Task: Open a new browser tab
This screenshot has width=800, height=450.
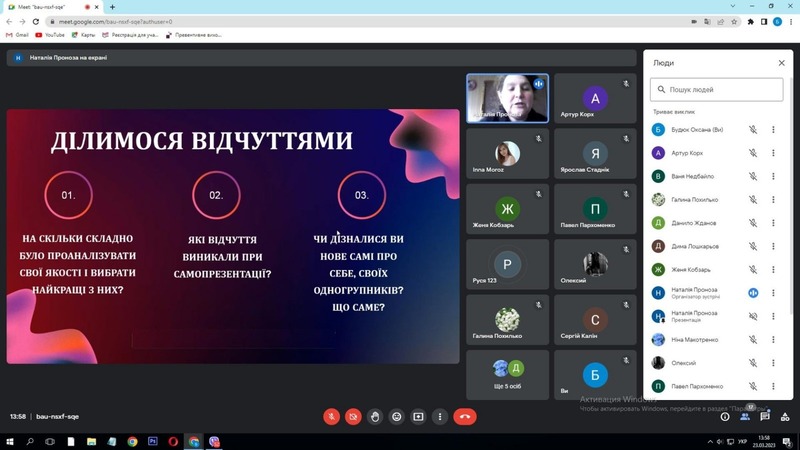Action: 112,7
